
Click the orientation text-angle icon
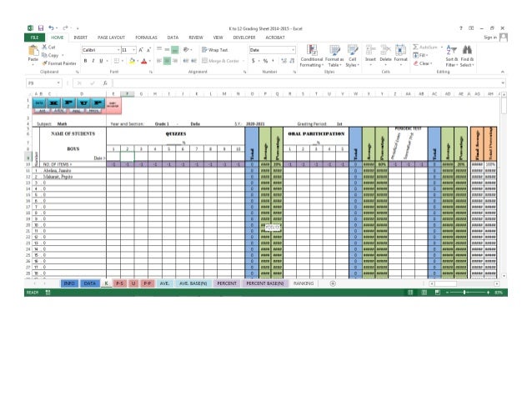tap(186, 50)
